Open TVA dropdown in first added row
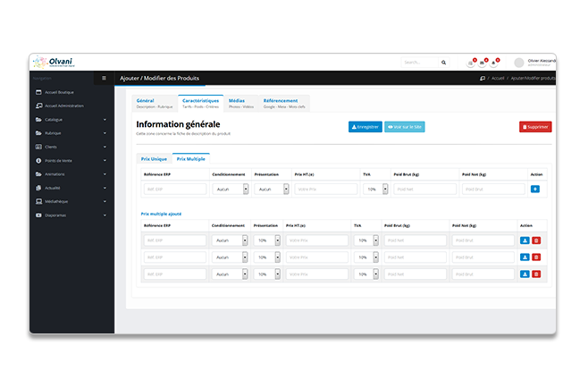 point(366,240)
